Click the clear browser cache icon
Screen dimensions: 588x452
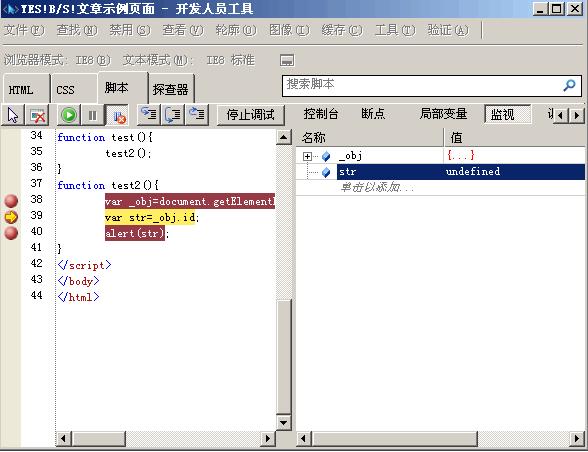(x=38, y=115)
